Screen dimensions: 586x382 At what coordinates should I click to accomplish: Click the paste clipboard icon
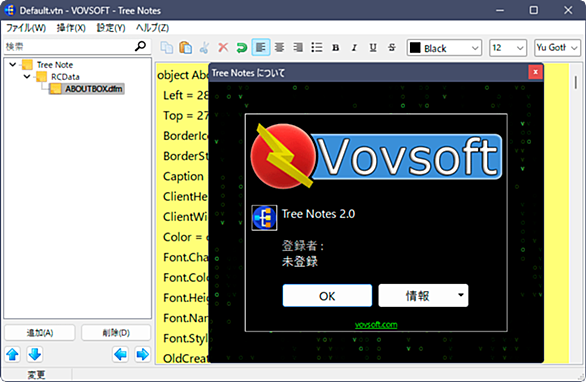(x=185, y=47)
